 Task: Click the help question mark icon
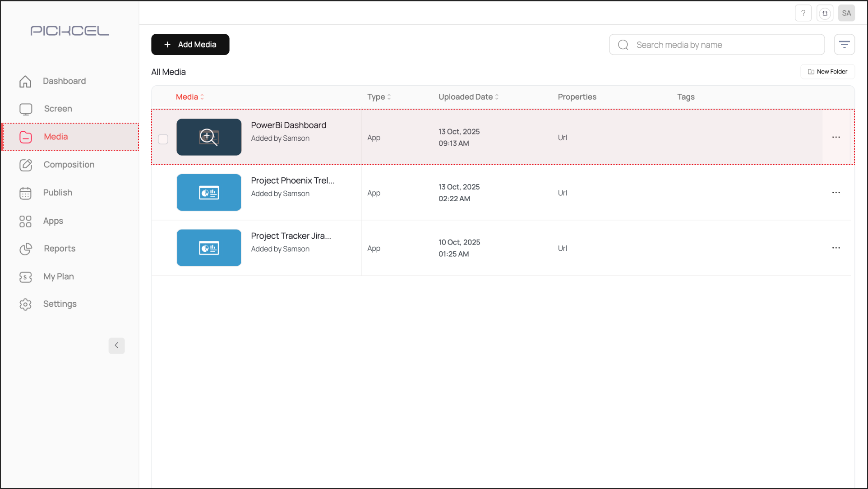(x=803, y=13)
